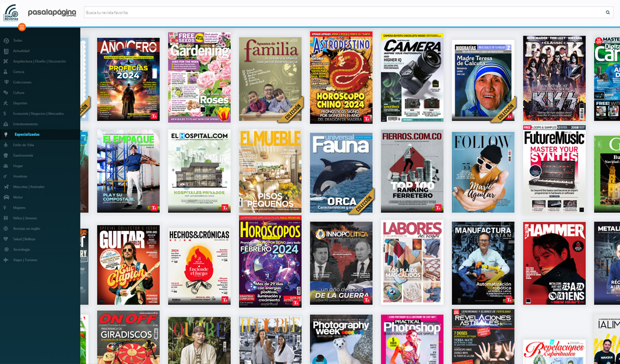Screen dimensions: 620x364
Task: Open the Apuntes de Familia magazine
Action: click(x=270, y=79)
